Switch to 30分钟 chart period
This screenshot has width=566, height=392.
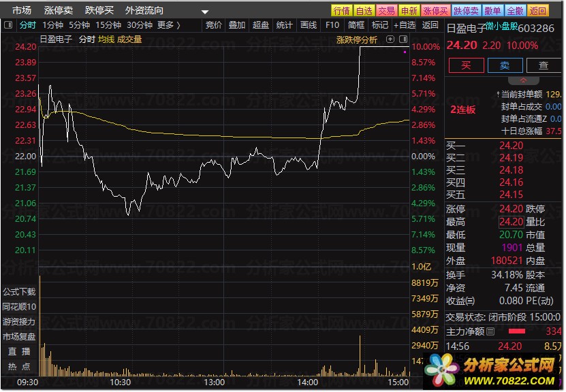[140, 25]
